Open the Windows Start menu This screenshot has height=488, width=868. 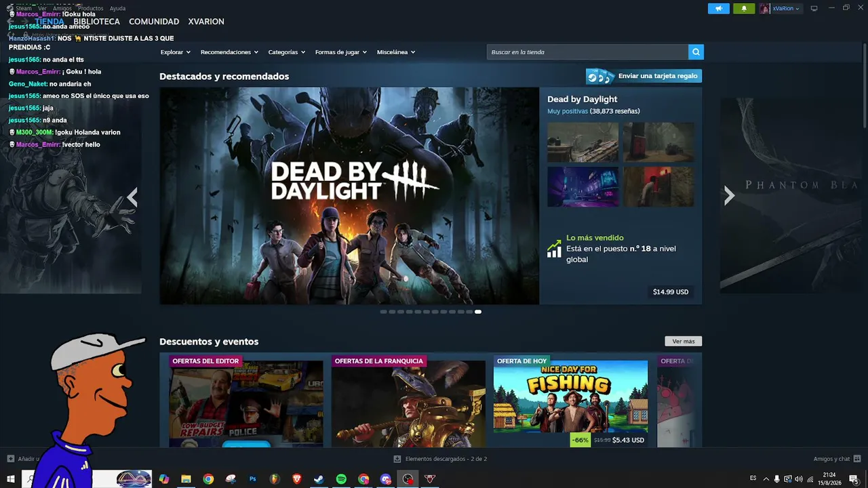11,479
